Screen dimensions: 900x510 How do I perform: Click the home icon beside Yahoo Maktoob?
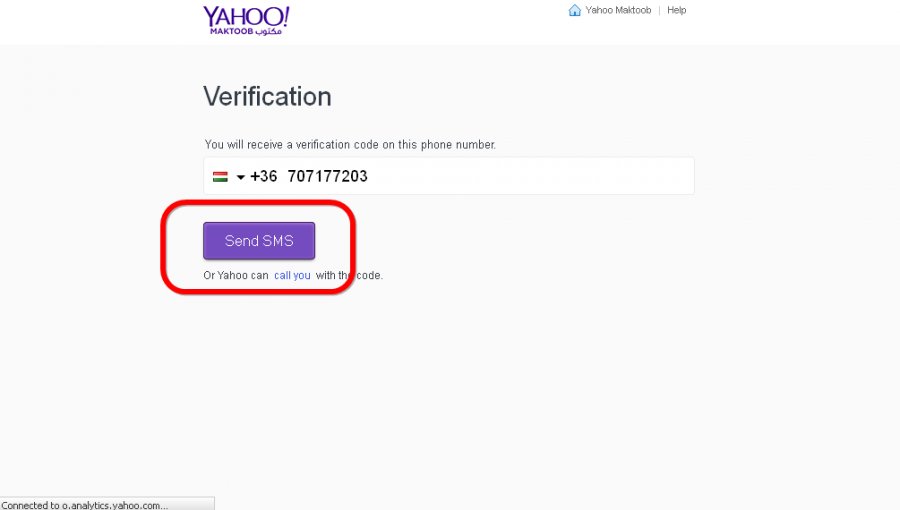coord(575,10)
